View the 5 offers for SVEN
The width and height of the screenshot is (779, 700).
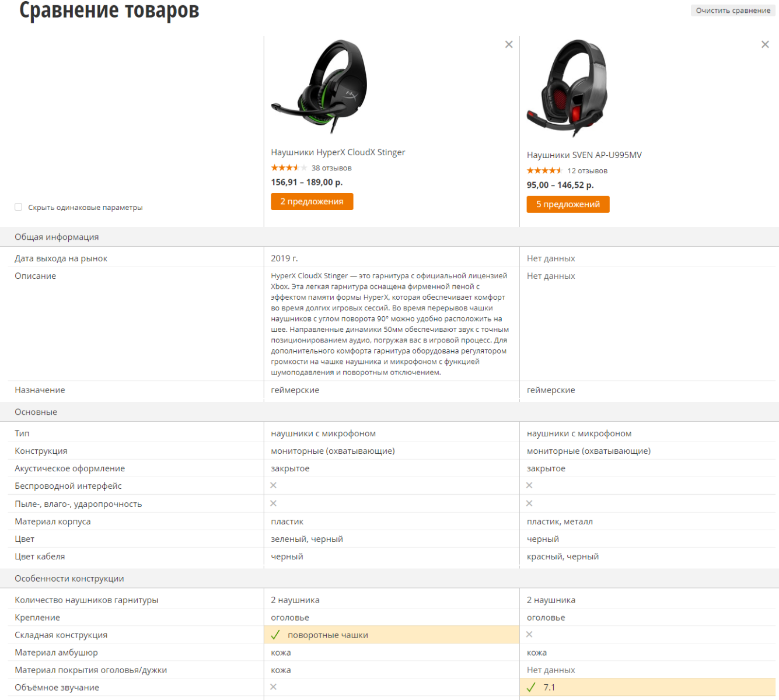[x=568, y=204]
